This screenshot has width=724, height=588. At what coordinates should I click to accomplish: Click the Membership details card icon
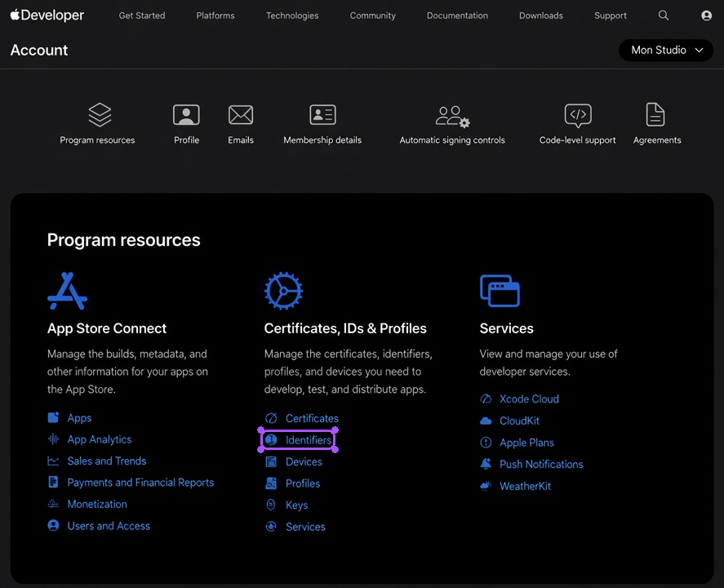322,114
